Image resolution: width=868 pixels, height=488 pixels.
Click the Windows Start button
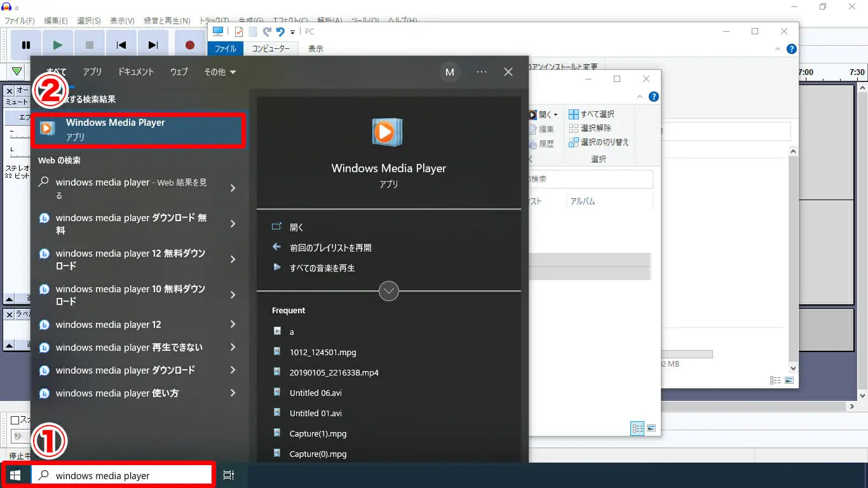point(16,475)
